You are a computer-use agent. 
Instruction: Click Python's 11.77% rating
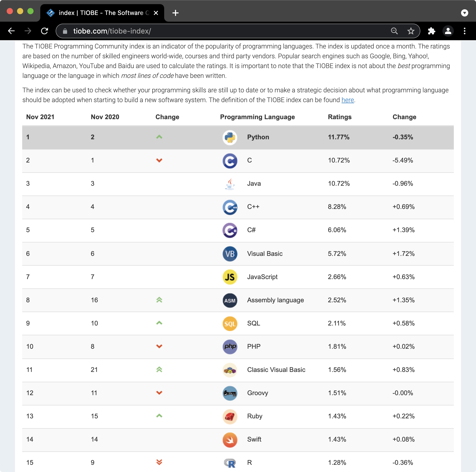(x=339, y=137)
